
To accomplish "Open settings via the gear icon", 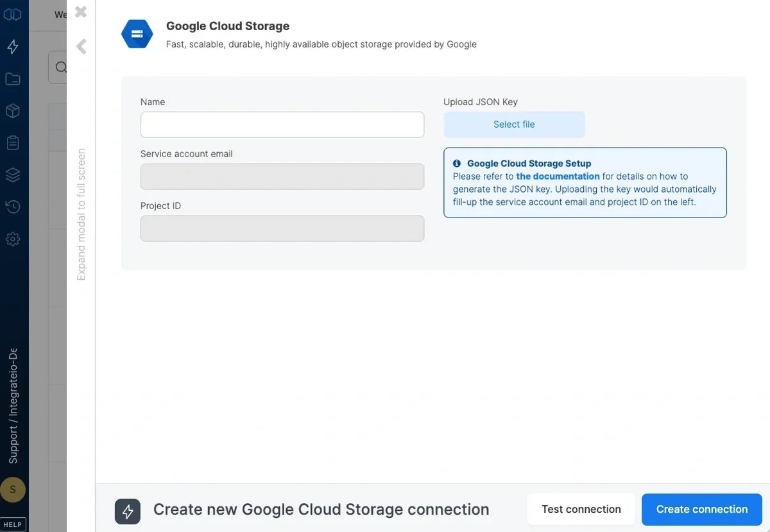I will click(x=13, y=239).
